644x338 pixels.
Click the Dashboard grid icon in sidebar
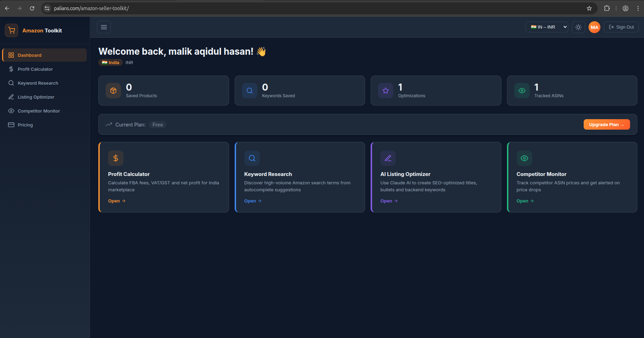pyautogui.click(x=11, y=55)
